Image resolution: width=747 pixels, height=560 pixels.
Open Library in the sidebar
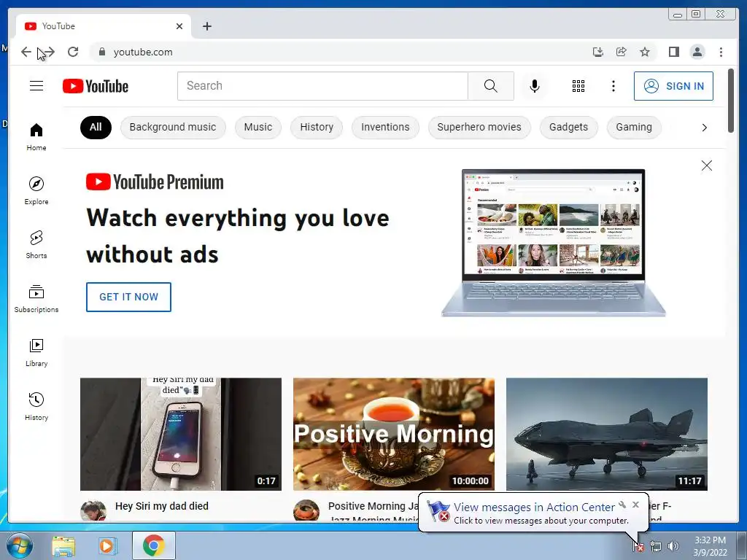tap(36, 352)
